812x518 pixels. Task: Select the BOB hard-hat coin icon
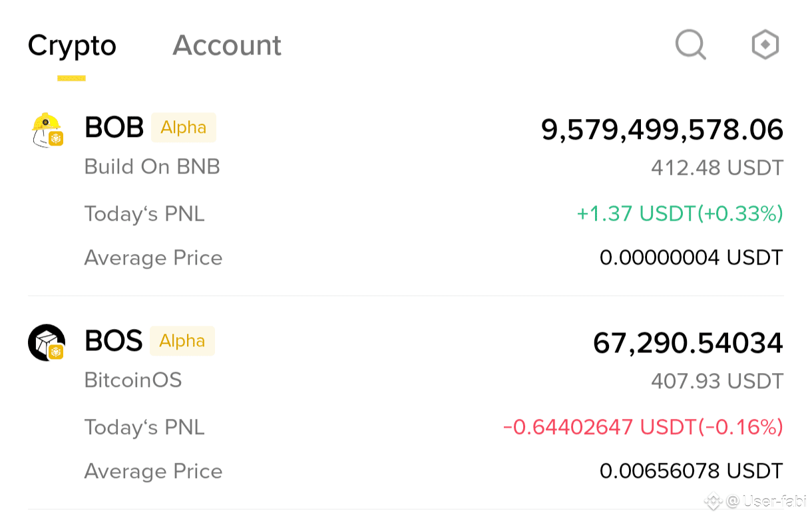point(47,130)
